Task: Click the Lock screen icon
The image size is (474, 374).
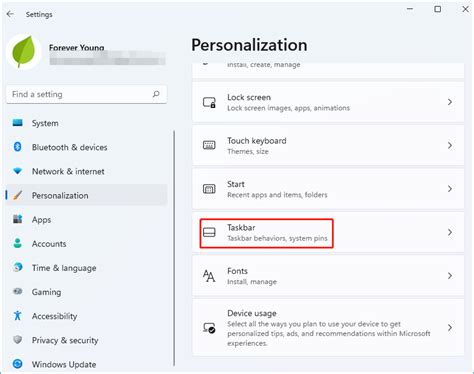Action: click(209, 102)
